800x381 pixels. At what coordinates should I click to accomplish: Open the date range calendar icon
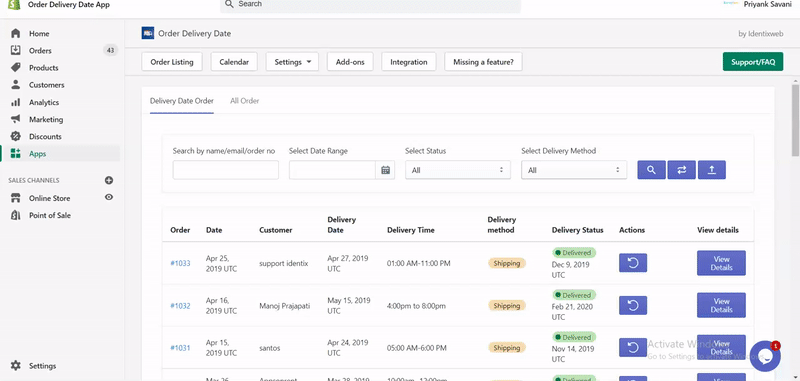[385, 170]
